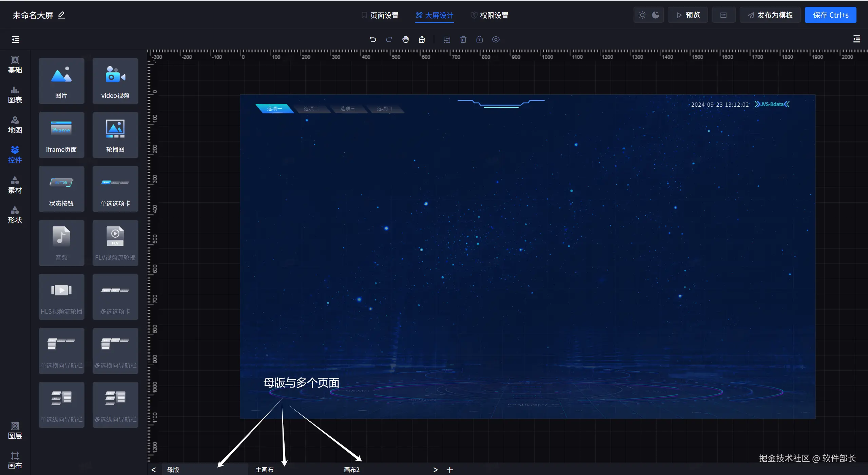Switch to light theme sun icon
The height and width of the screenshot is (475, 868).
642,15
